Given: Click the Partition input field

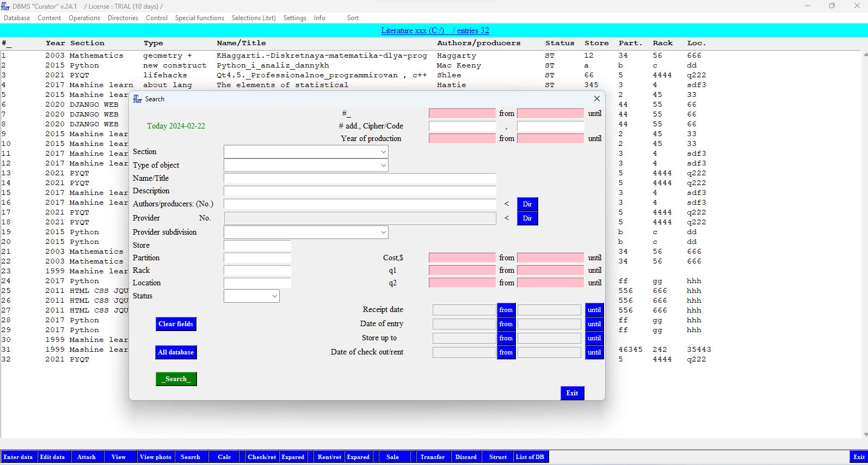Looking at the screenshot, I should point(257,258).
